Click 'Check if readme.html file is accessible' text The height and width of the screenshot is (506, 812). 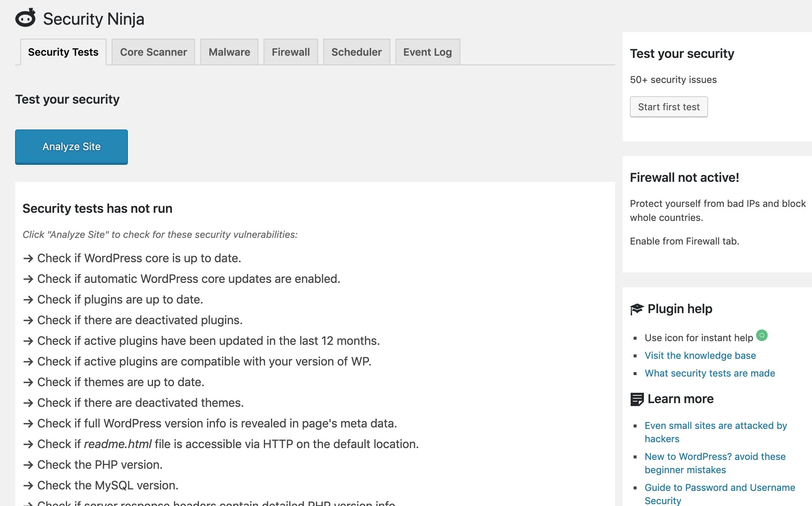click(x=228, y=444)
